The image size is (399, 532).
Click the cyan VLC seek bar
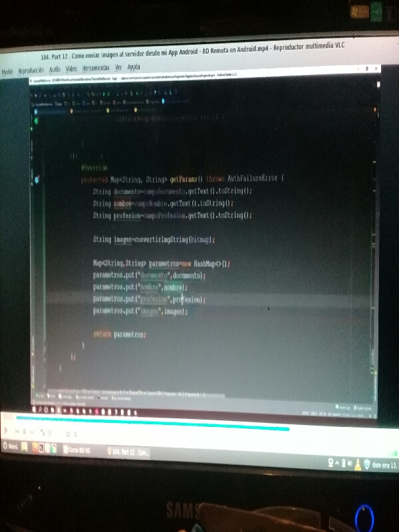[x=153, y=420]
